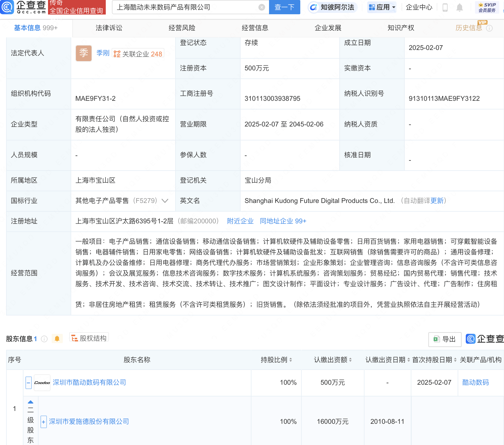Viewport: 504px width, 445px height.
Task: Open the 应用 dropdown menu
Action: [382, 7]
